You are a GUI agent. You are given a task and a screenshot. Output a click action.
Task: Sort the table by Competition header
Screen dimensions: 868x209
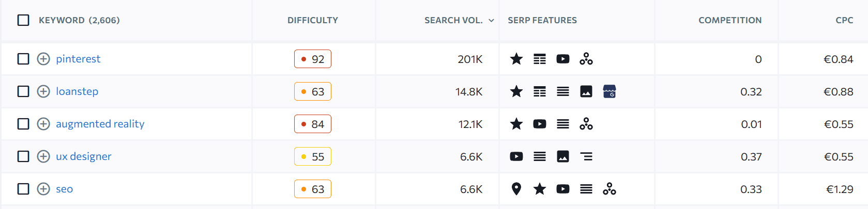(730, 20)
